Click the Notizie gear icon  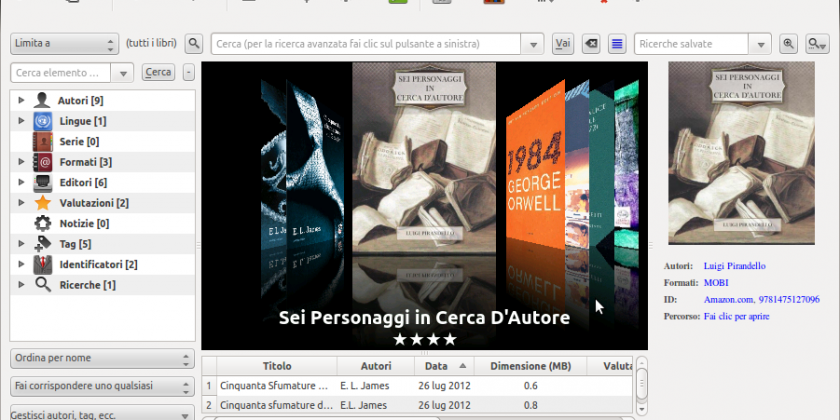(42, 223)
